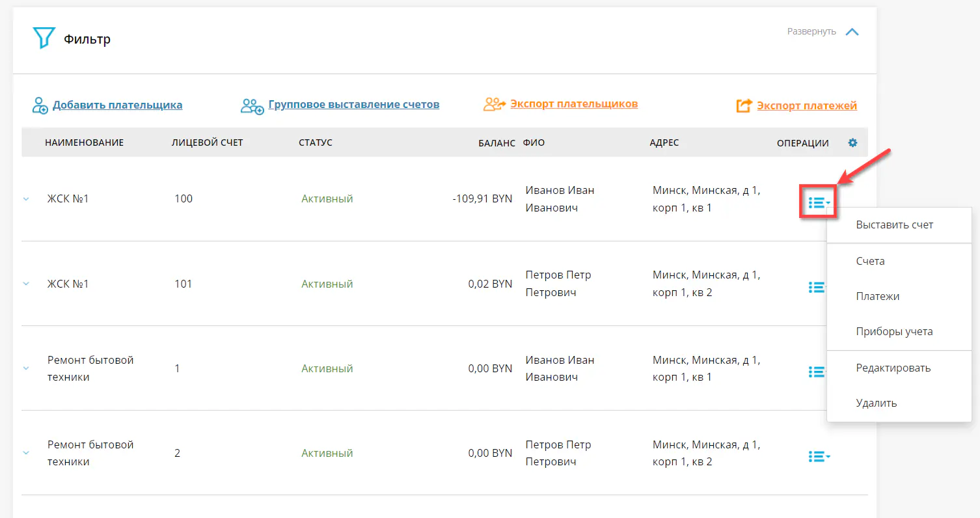Choose Редактировать in operations menu
This screenshot has width=980, height=518.
(893, 368)
